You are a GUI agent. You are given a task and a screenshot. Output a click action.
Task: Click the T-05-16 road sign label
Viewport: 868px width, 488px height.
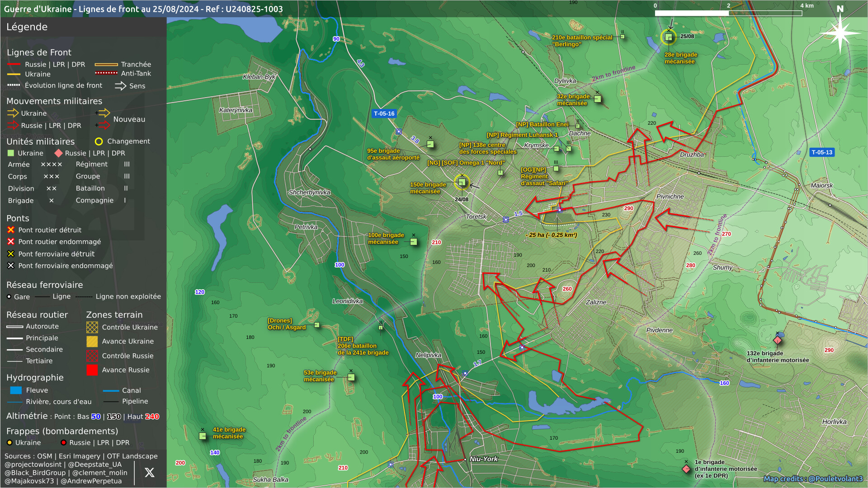coord(384,113)
